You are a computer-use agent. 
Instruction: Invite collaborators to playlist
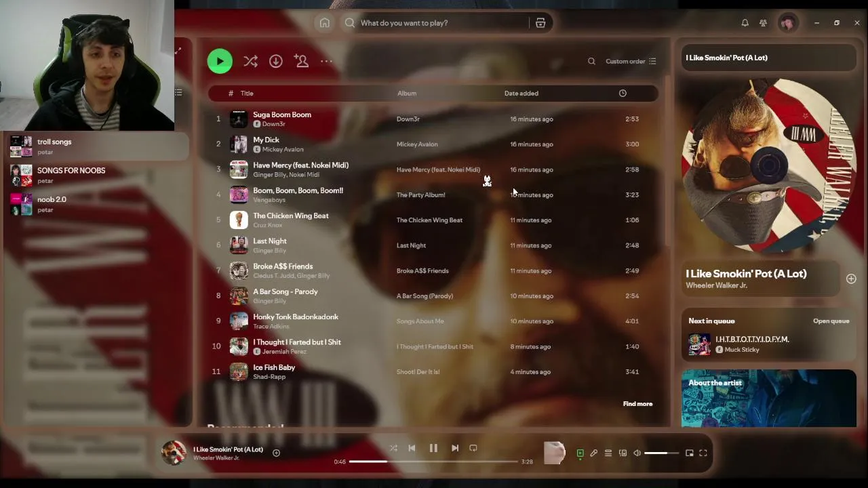coord(302,61)
